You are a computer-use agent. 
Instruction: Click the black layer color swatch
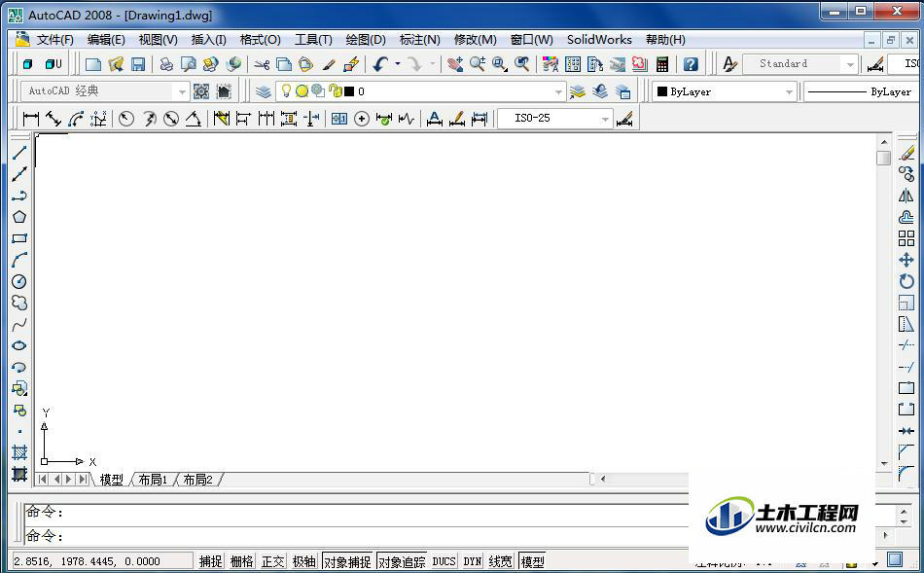pos(349,91)
